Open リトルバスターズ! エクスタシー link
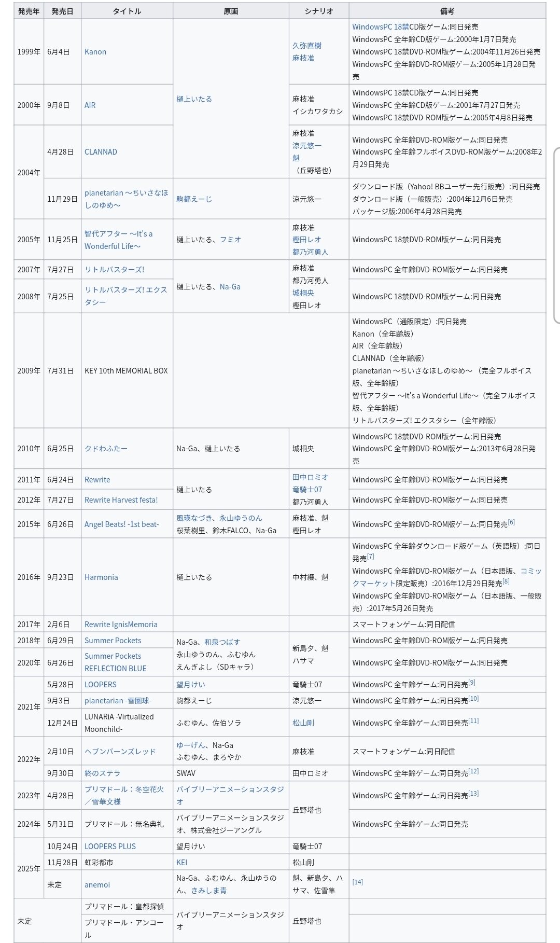Screen dimensions: 560x943 pos(125,296)
